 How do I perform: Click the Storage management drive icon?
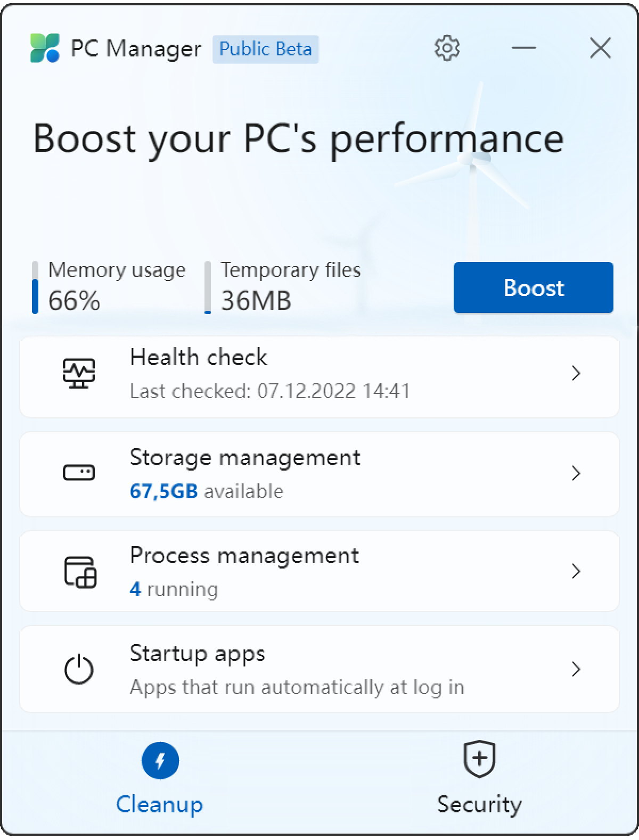pos(79,473)
